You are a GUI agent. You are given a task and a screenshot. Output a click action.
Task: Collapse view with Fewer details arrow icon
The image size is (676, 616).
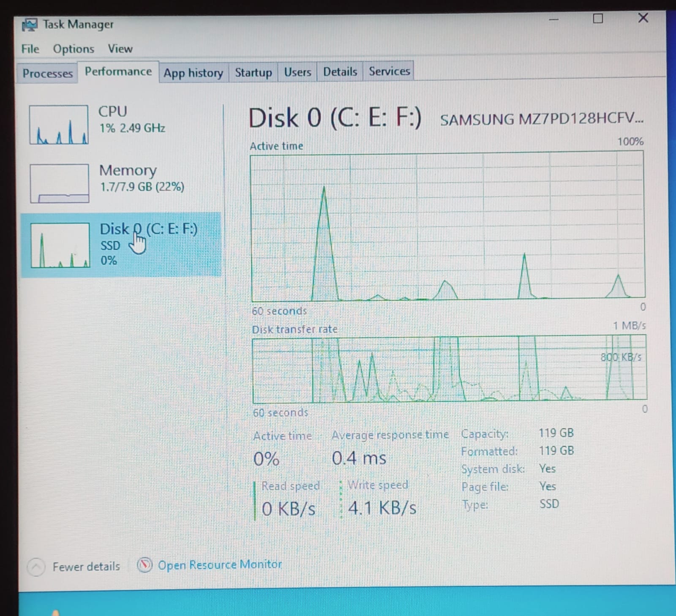[x=36, y=567]
